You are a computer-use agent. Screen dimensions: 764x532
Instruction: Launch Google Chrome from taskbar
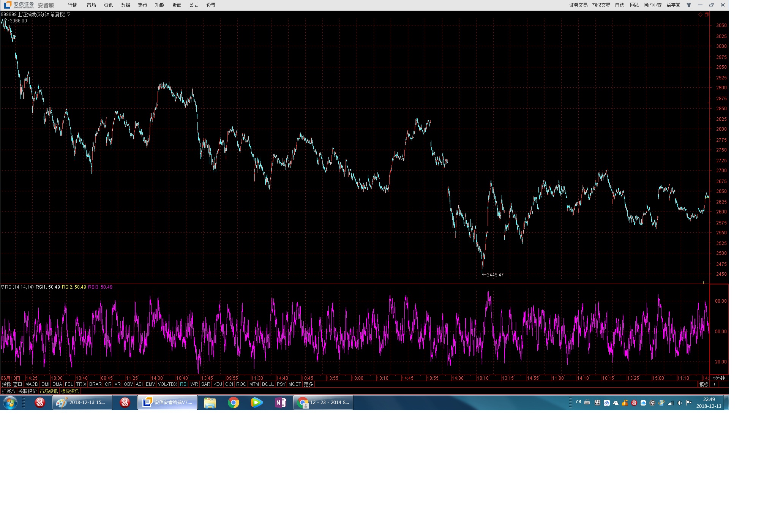234,403
